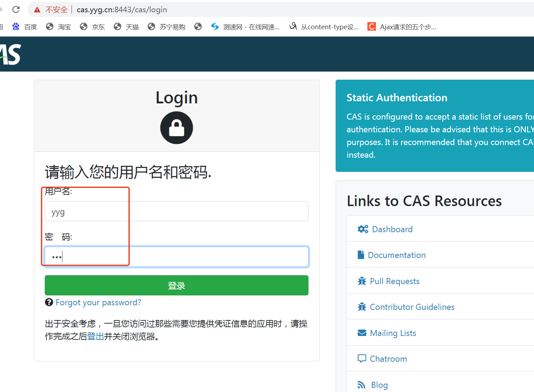Click the Blog RSS feed icon
The image size is (534, 392).
(x=361, y=384)
